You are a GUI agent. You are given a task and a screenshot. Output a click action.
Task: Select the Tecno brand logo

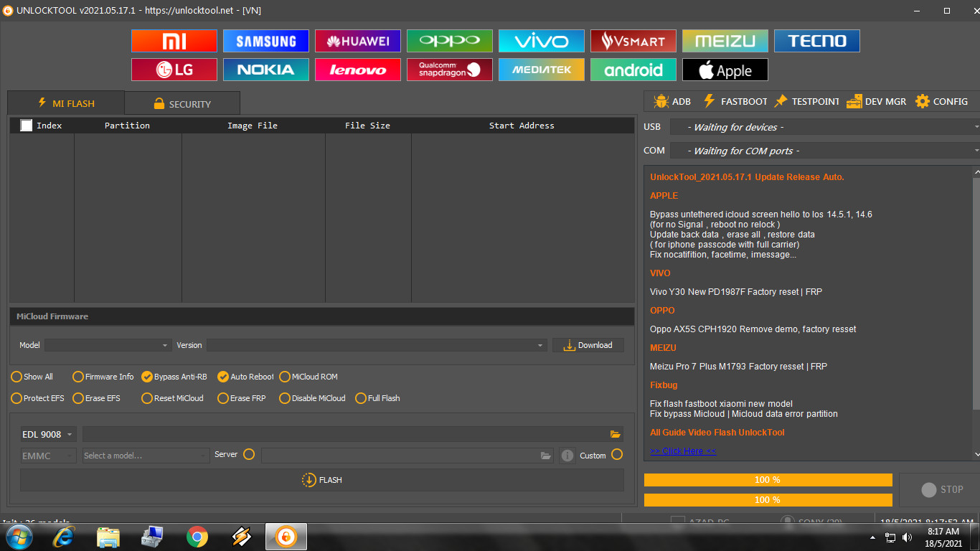[817, 41]
